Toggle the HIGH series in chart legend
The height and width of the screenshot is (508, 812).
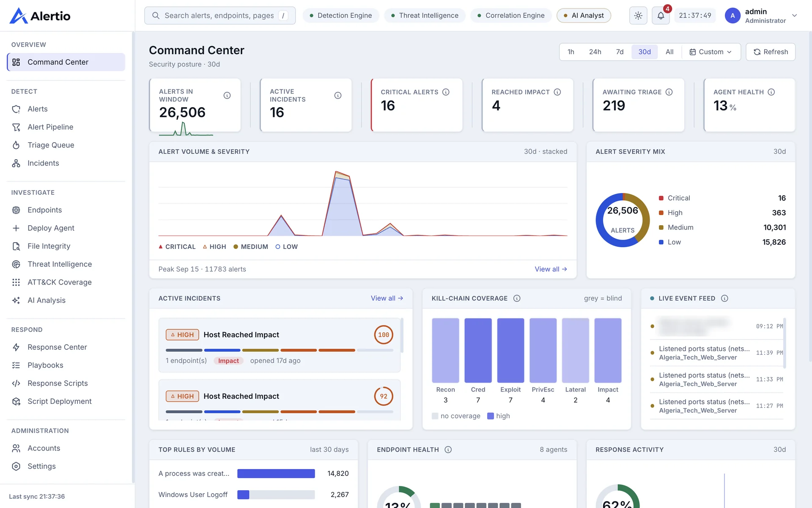click(214, 247)
